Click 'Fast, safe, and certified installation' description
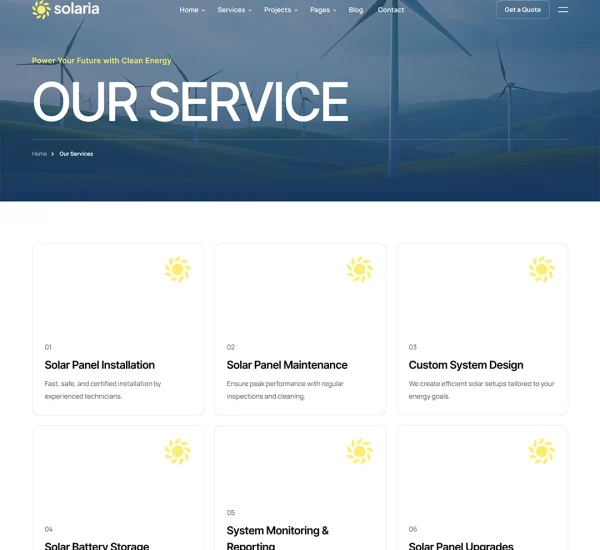The height and width of the screenshot is (550, 600). point(103,390)
